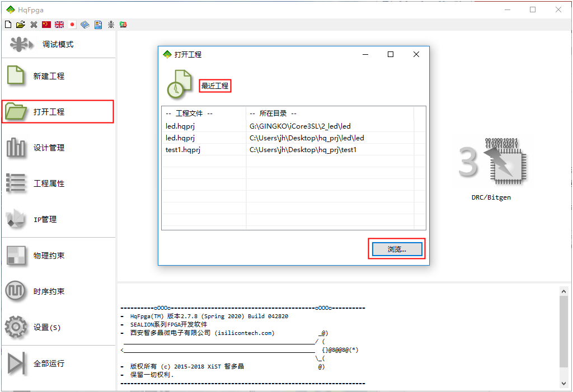
Task: Click the new file icon in toolbar
Action: point(8,25)
